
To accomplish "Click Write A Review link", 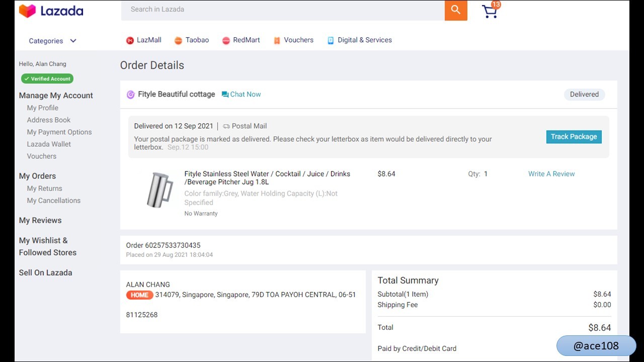I will pyautogui.click(x=551, y=174).
